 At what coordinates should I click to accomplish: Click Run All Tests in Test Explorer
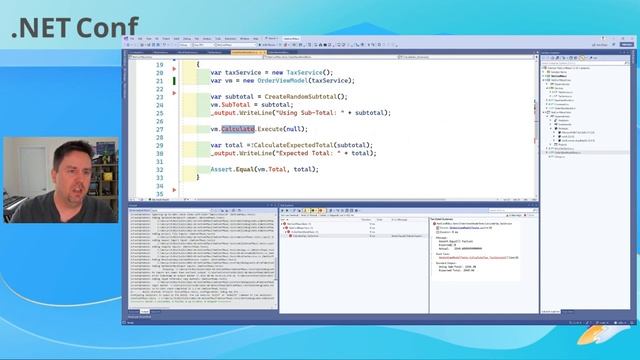282,210
